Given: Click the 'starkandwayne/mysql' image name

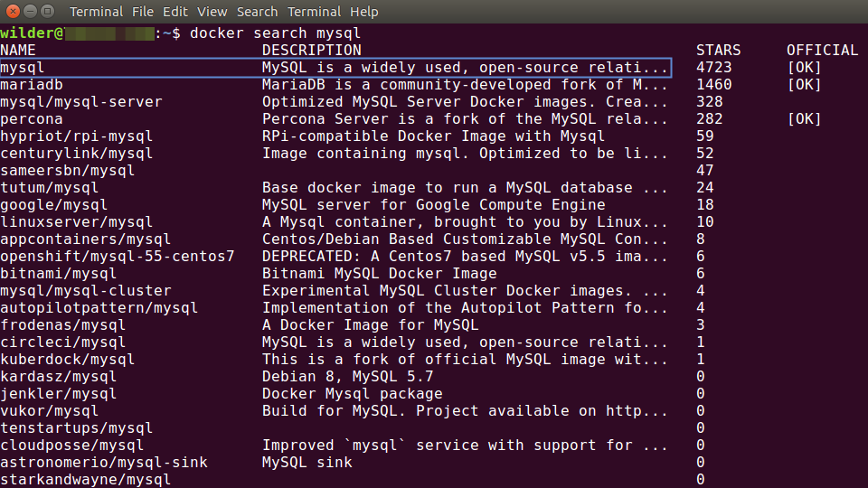Looking at the screenshot, I should tap(86, 479).
